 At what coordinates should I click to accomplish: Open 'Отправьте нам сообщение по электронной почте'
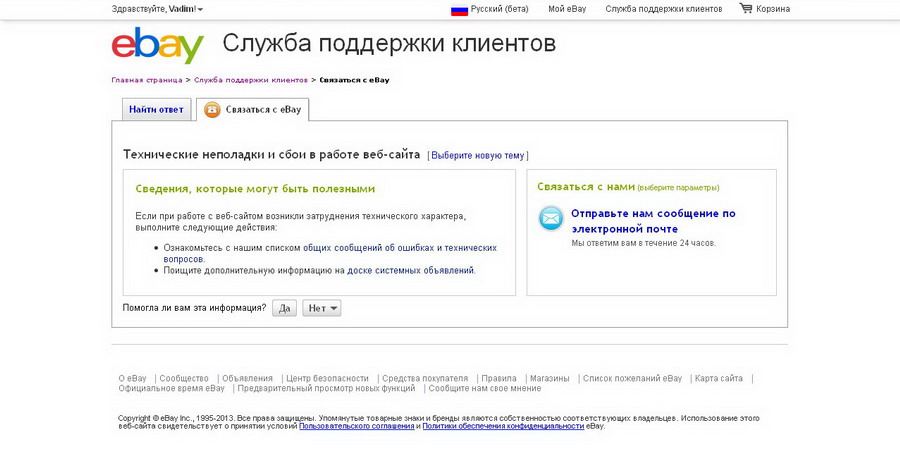click(x=653, y=221)
